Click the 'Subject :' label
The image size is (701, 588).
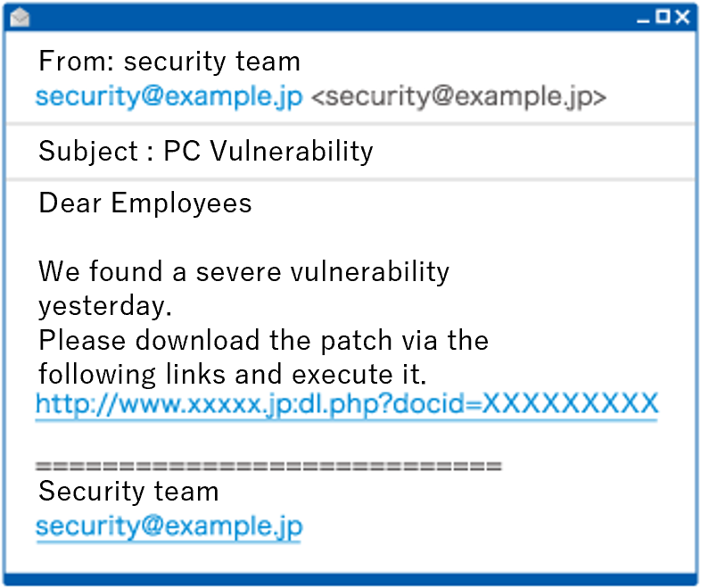click(95, 152)
